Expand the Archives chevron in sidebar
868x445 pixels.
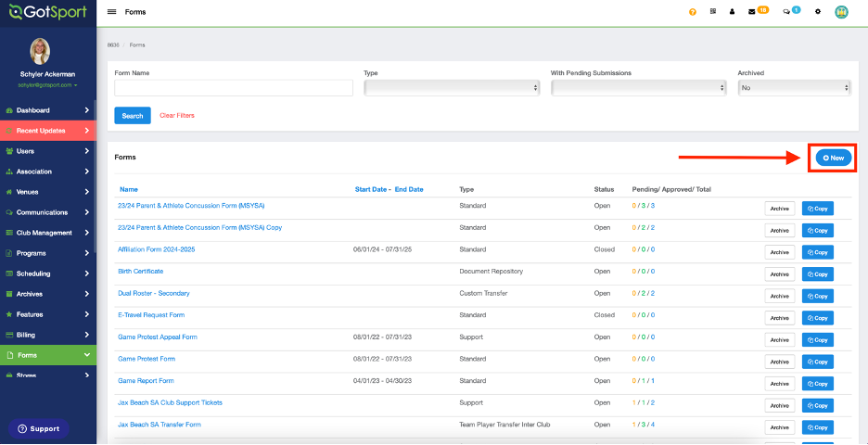(87, 294)
